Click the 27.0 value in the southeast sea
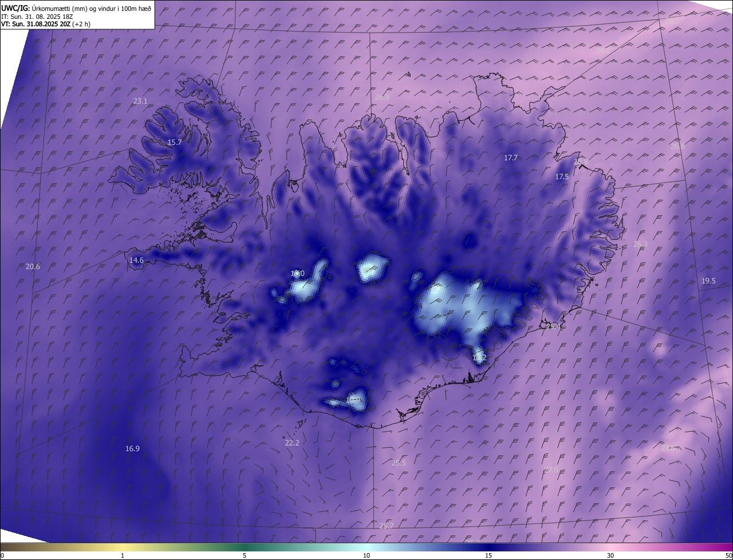The height and width of the screenshot is (560, 733). point(550,470)
